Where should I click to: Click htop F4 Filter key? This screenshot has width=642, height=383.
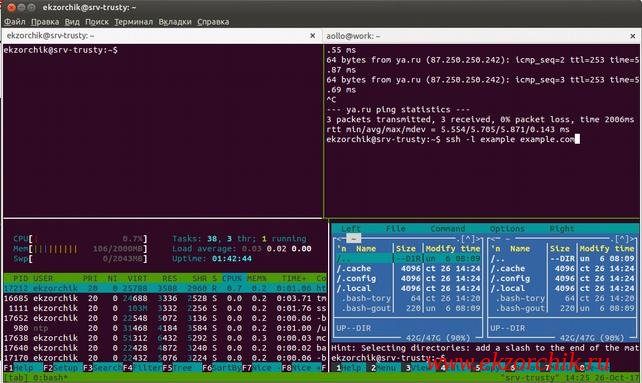pos(142,368)
